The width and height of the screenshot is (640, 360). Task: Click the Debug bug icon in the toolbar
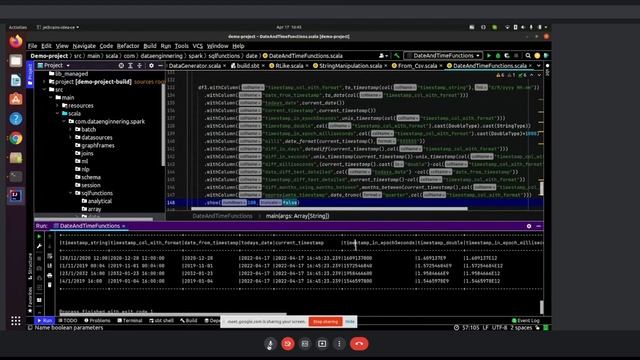pyautogui.click(x=498, y=56)
